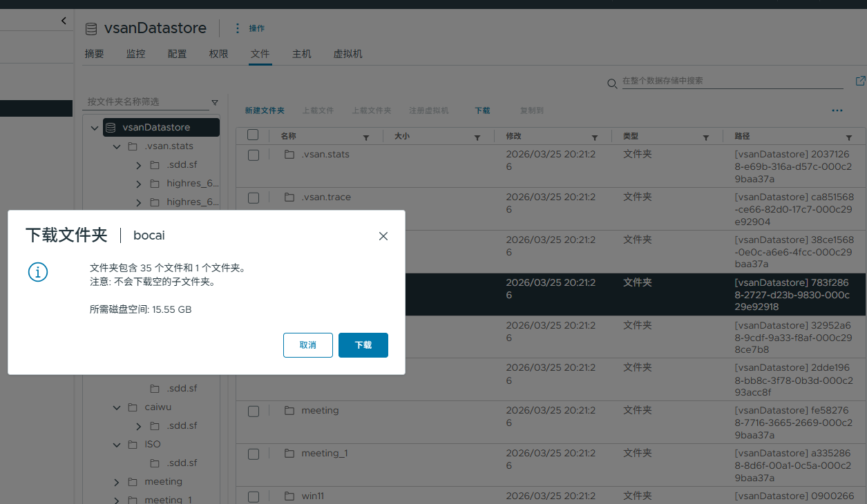The height and width of the screenshot is (504, 867).
Task: Click the datastore search input field
Action: pos(732,81)
